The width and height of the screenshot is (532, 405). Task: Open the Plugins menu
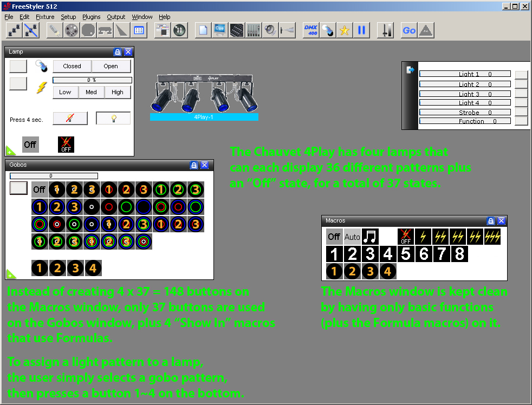point(91,17)
